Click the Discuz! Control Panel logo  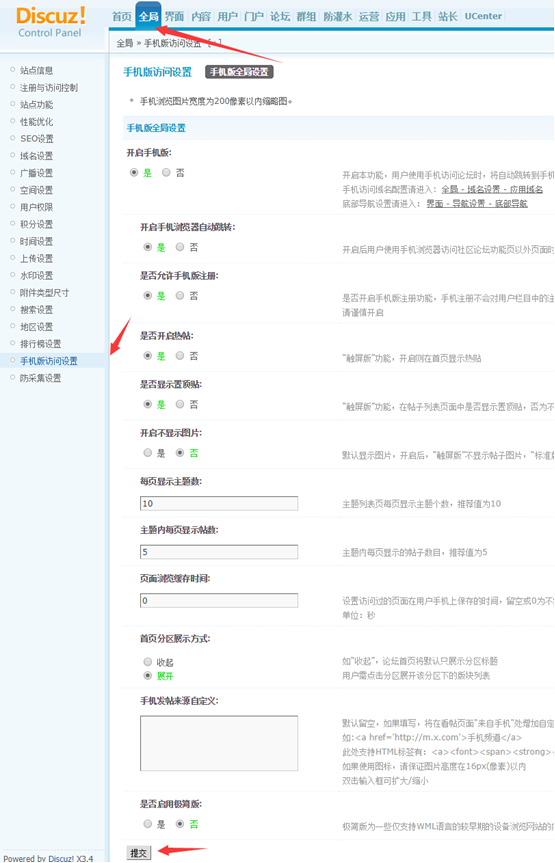coord(51,22)
